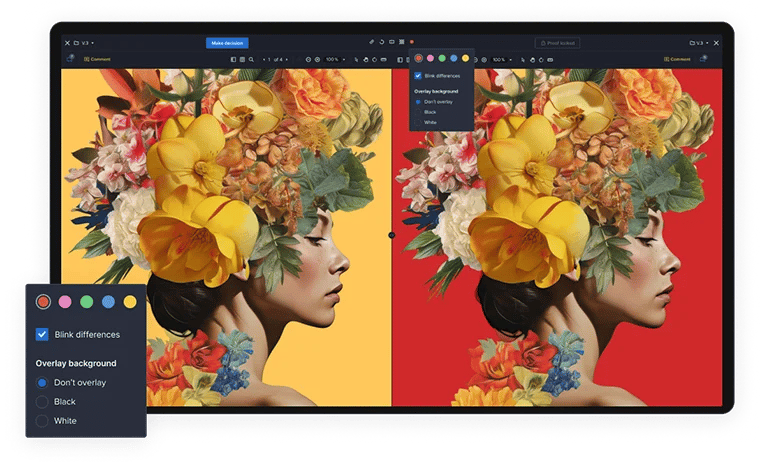
Task: Click the left pane Comment tab
Action: [97, 60]
